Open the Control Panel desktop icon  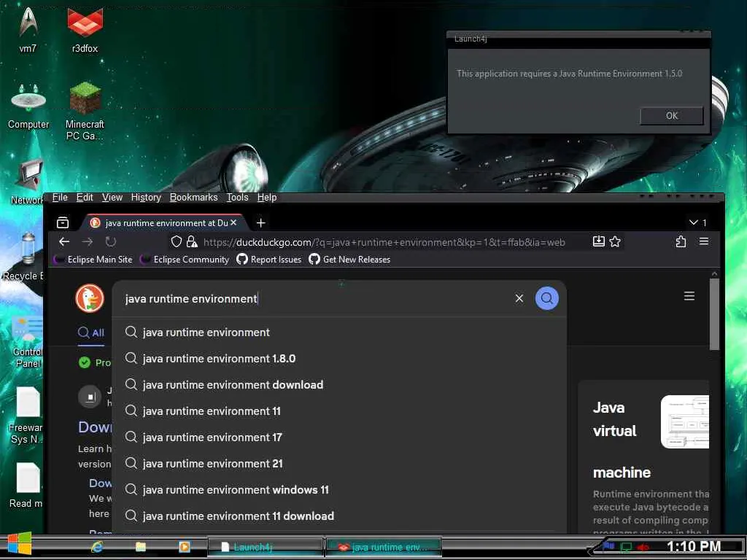tap(28, 343)
